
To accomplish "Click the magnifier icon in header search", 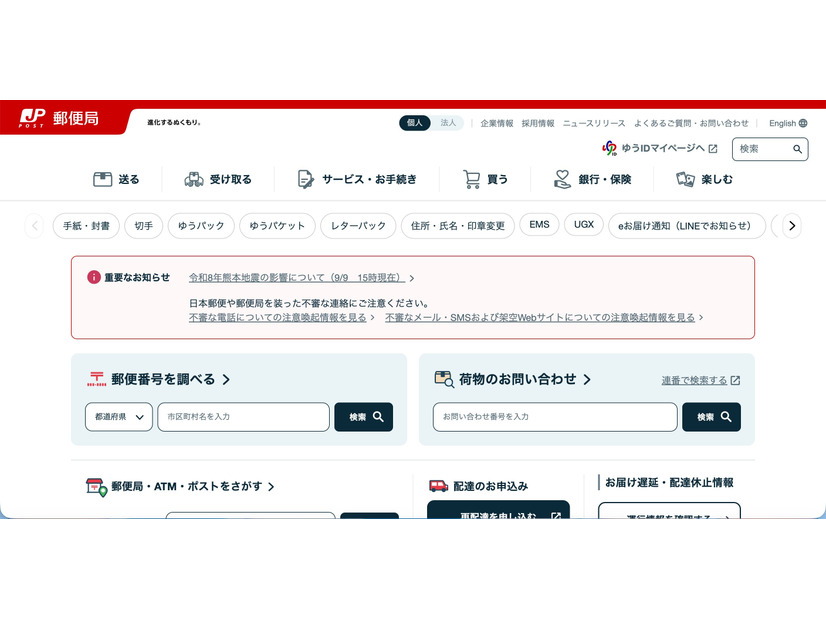I will (x=798, y=149).
